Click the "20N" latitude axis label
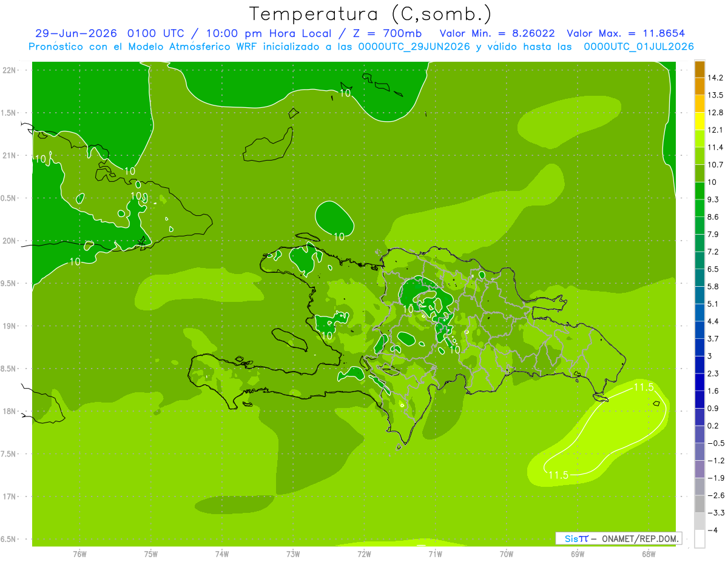Image resolution: width=728 pixels, height=562 pixels. (x=10, y=241)
